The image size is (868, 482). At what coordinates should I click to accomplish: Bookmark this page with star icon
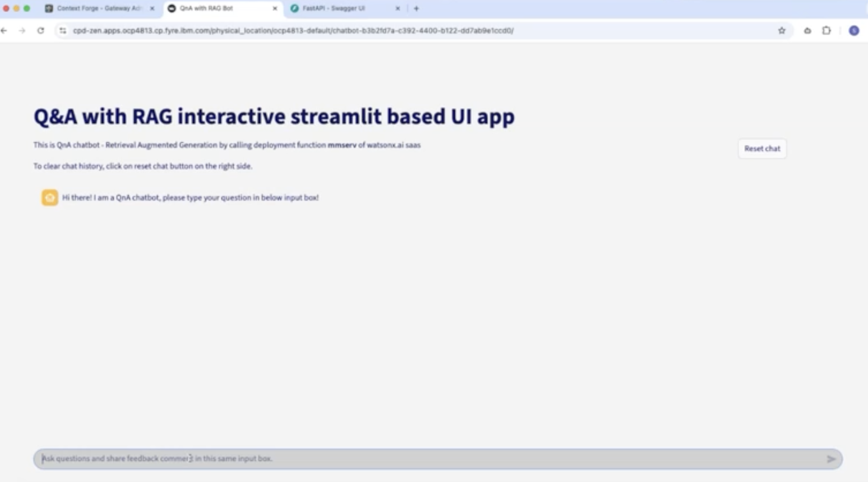(781, 31)
